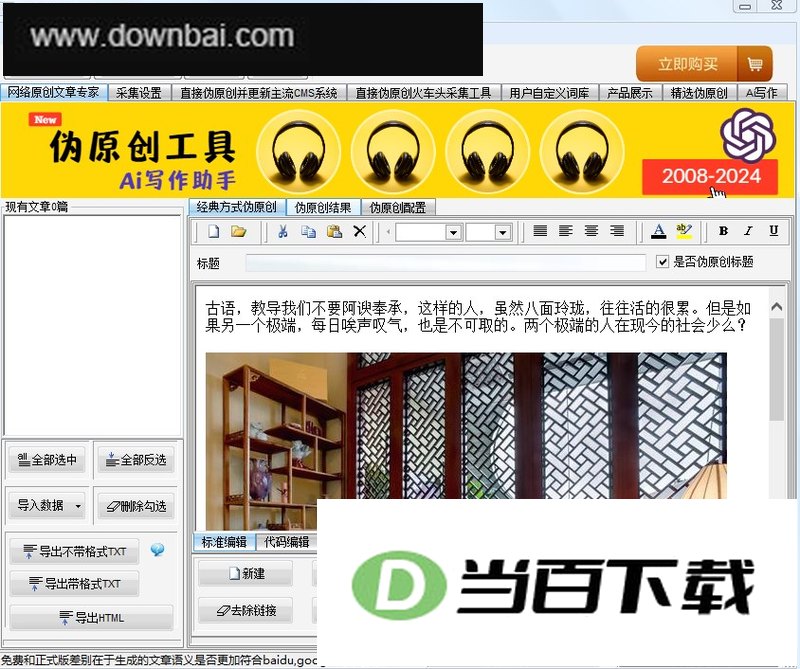Uncheck 是否伪原创标题 checkbox
Image resolution: width=800 pixels, height=669 pixels.
click(x=662, y=262)
